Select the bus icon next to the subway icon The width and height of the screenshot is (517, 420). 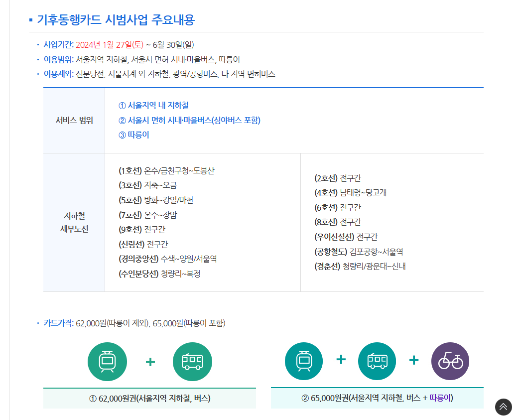(x=192, y=361)
